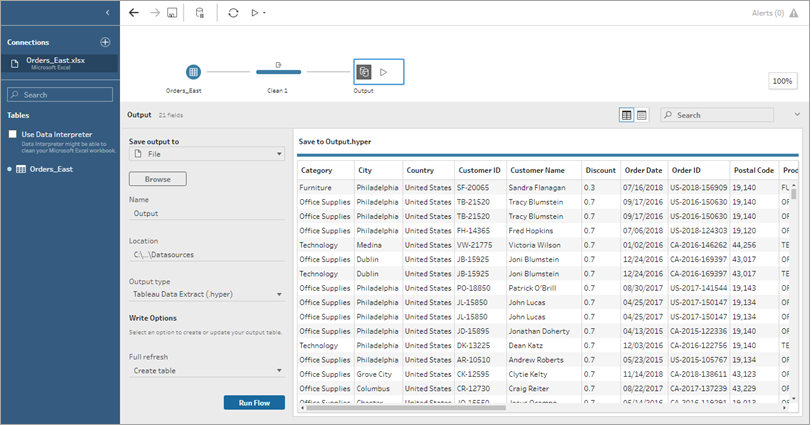Screen dimensions: 810x425
Task: Select the Orders_East input step icon
Action: coord(193,72)
